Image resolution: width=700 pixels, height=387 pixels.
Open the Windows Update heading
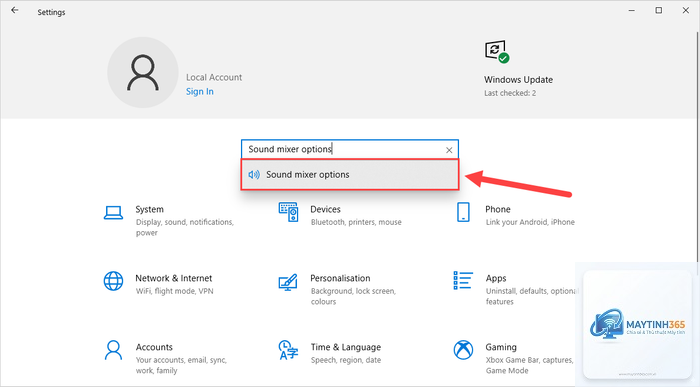518,80
